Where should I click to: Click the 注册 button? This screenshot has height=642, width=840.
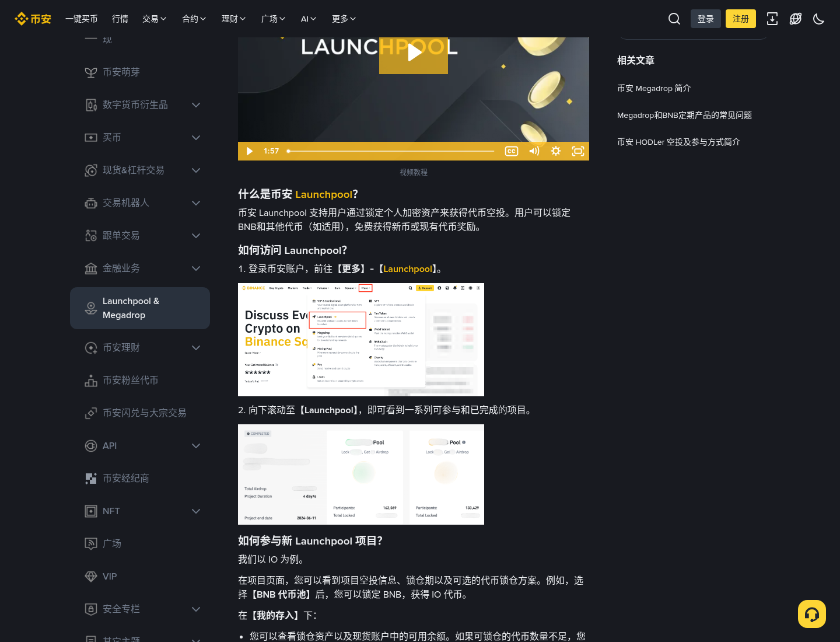point(741,19)
